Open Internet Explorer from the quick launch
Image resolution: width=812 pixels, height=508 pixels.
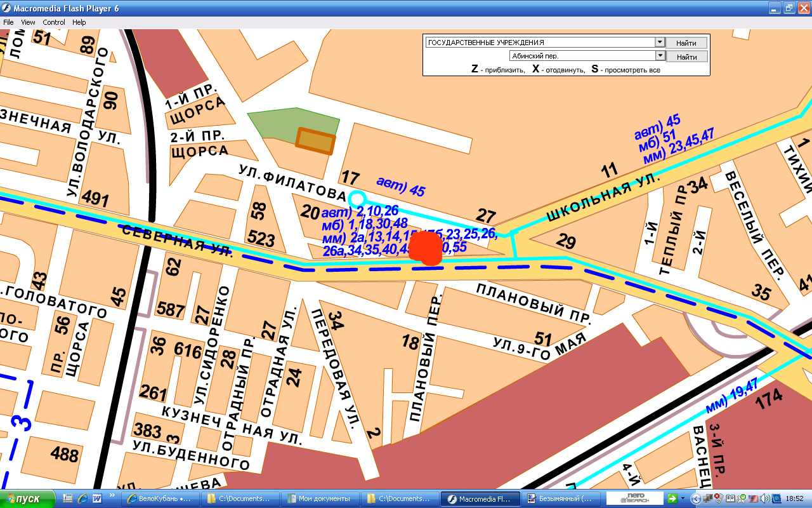(82, 498)
